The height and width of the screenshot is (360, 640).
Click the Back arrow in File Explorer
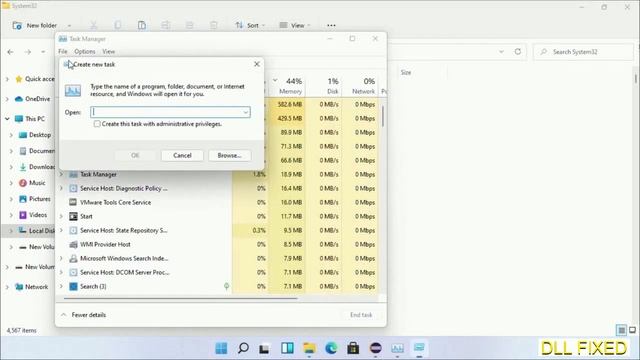coord(10,52)
